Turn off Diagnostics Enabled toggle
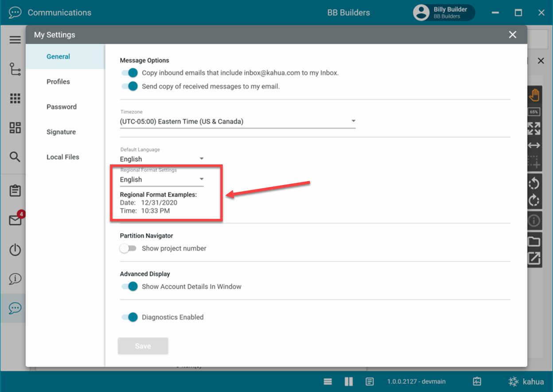553x392 pixels. [x=130, y=317]
